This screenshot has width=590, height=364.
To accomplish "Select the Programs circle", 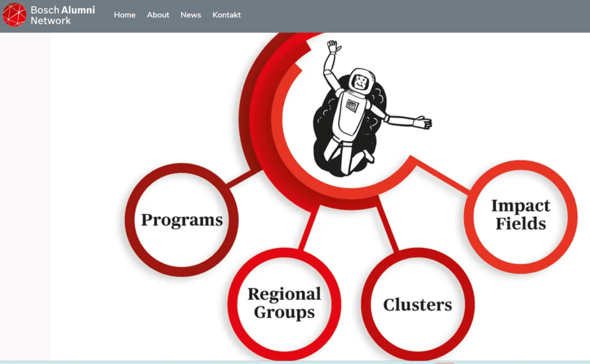I will coord(182,220).
